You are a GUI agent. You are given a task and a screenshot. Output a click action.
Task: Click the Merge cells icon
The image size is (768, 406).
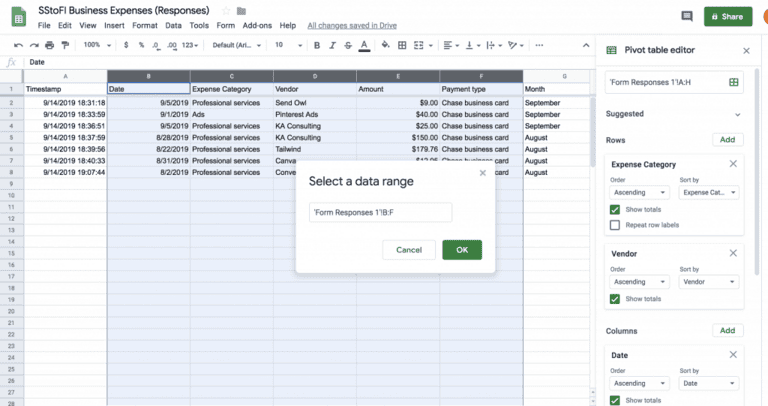[x=418, y=45]
